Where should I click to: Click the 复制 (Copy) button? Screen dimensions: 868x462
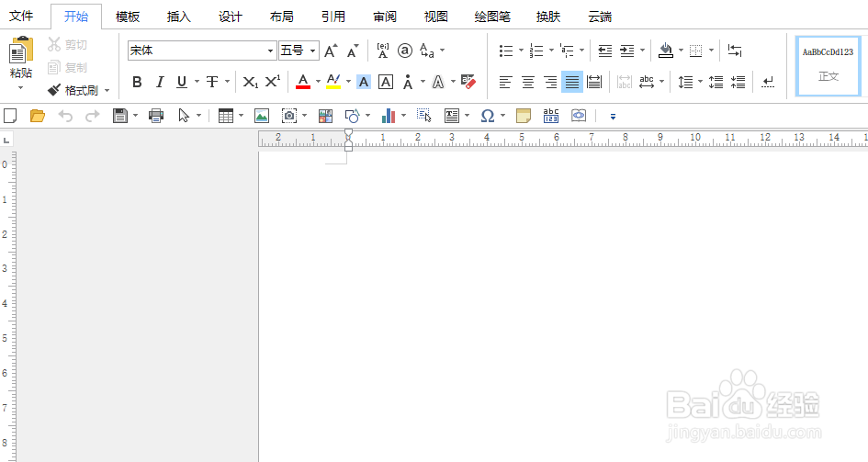(x=68, y=67)
